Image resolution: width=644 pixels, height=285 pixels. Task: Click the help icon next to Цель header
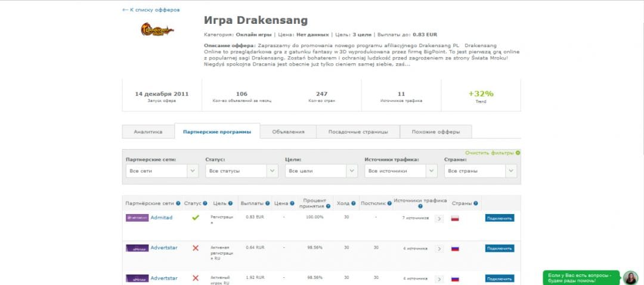230,203
